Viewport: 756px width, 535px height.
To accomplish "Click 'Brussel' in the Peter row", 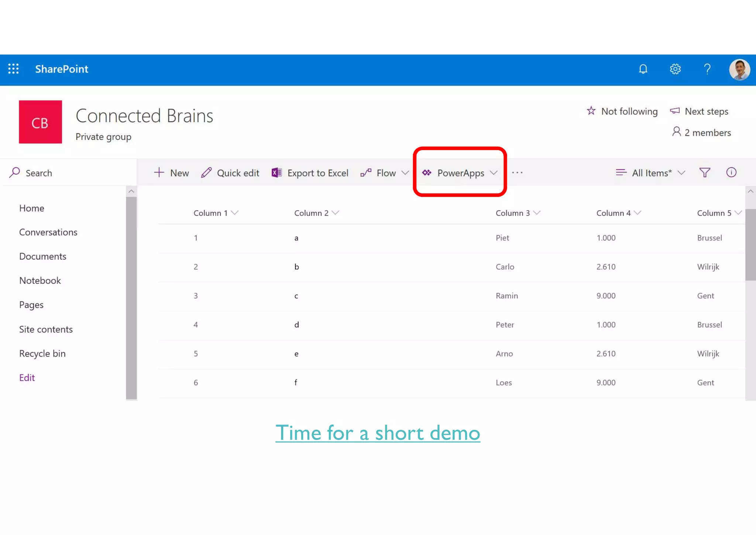I will pos(709,325).
